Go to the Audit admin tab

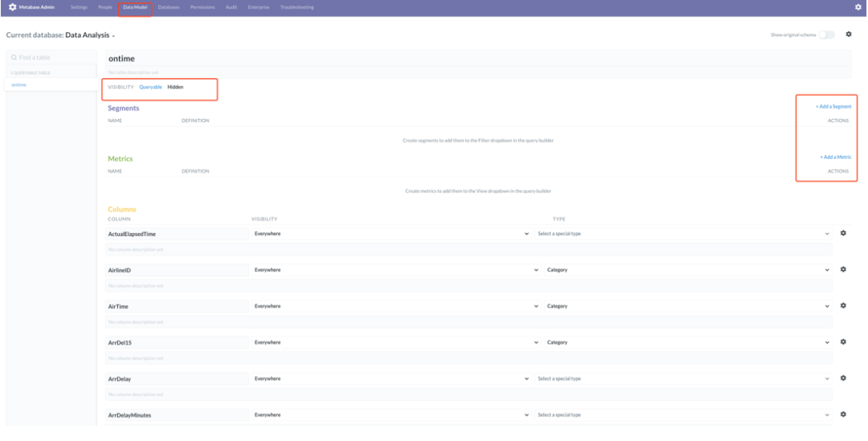(231, 8)
